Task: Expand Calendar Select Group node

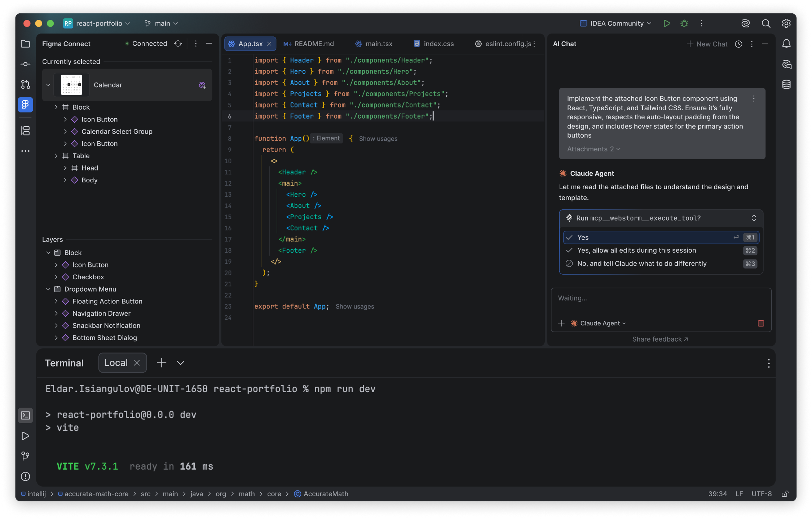Action: [x=65, y=132]
